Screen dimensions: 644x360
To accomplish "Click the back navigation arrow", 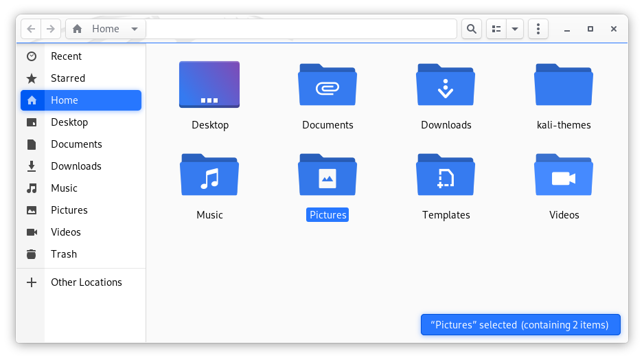I will [x=31, y=29].
